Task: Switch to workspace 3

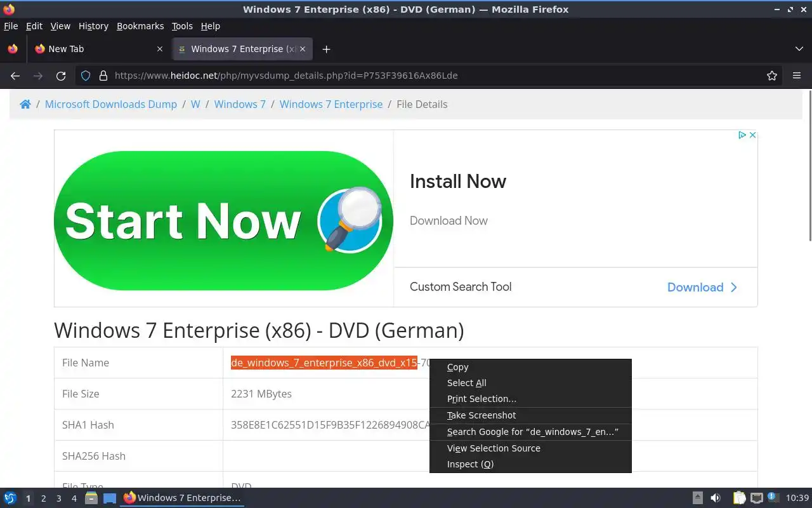Action: tap(58, 498)
